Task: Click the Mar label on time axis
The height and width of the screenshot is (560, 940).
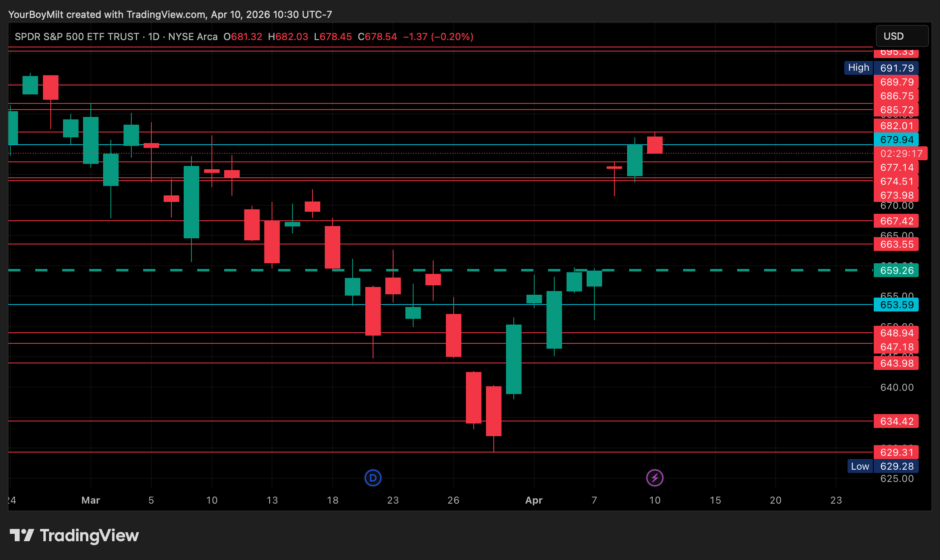Action: (90, 500)
